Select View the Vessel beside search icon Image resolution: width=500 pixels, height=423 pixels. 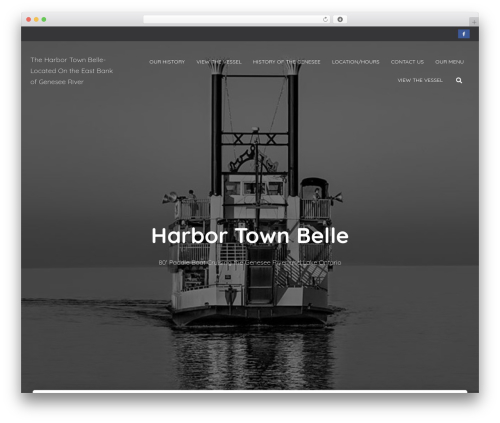coord(420,80)
